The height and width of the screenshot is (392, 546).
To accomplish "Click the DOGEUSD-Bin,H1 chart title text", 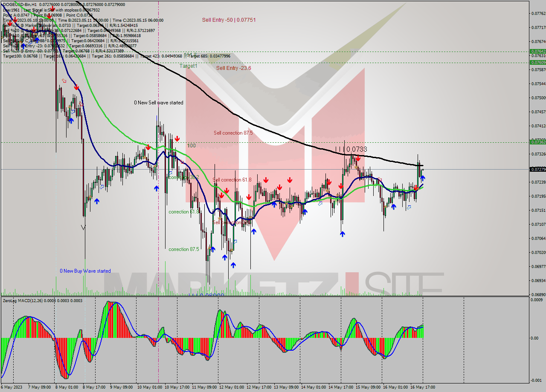I will [x=21, y=4].
